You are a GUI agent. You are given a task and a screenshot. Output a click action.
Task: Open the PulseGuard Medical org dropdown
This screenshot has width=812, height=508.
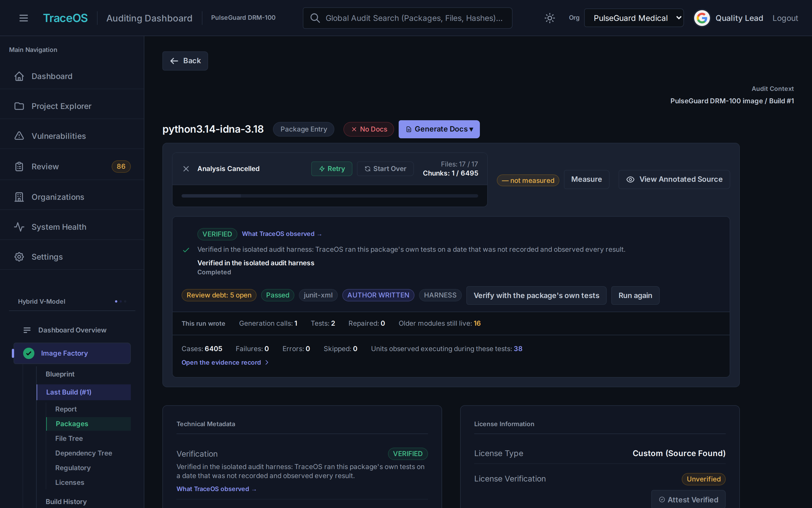point(634,18)
